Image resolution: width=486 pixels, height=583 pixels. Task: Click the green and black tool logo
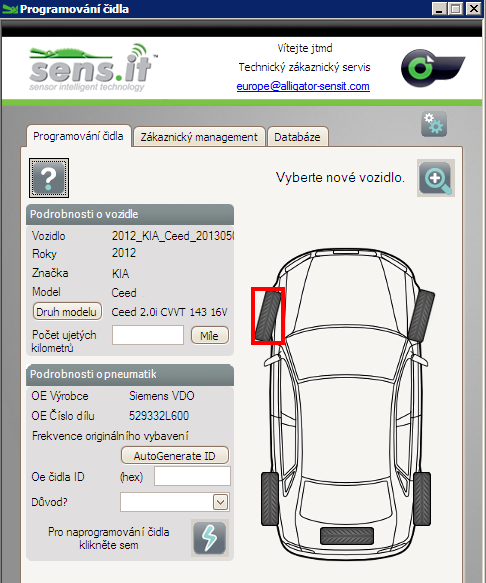point(432,68)
